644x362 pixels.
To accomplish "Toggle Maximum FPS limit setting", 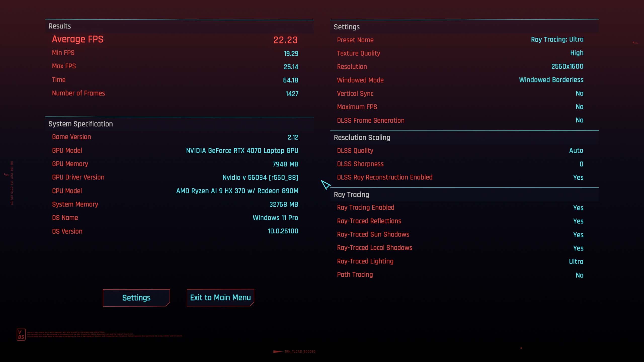I will coord(579,107).
